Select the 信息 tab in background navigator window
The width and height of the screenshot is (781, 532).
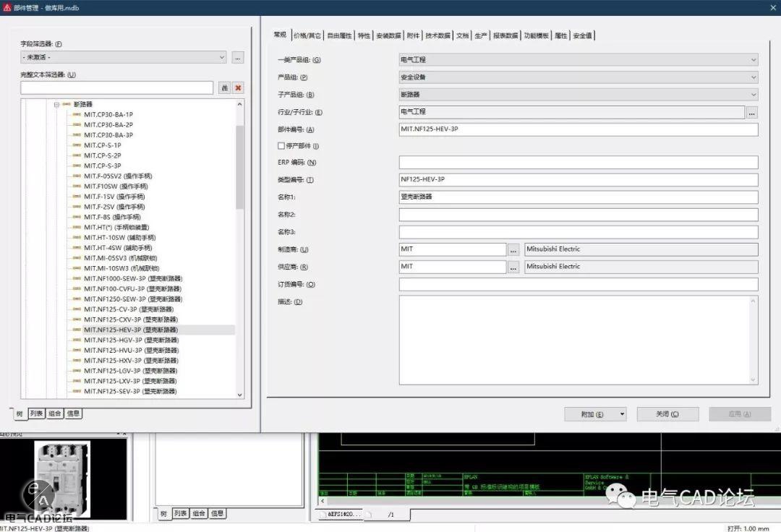coord(217,513)
